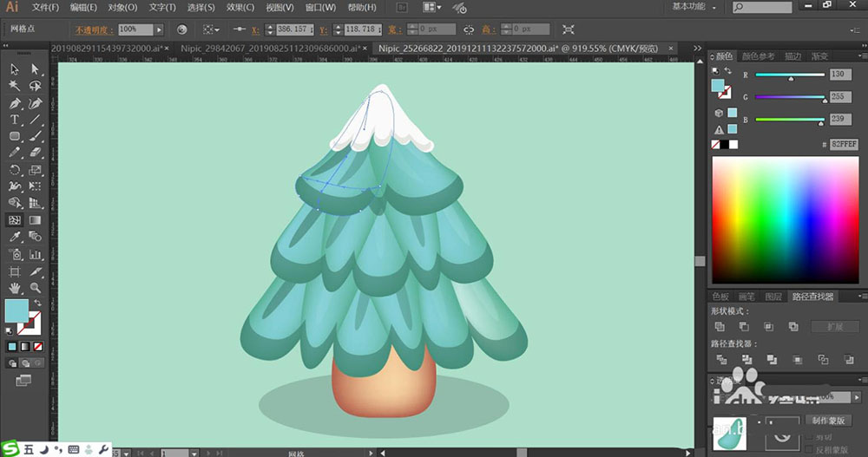Swap fill and stroke arrows in toolbox
This screenshot has height=457, width=868.
pos(37,303)
